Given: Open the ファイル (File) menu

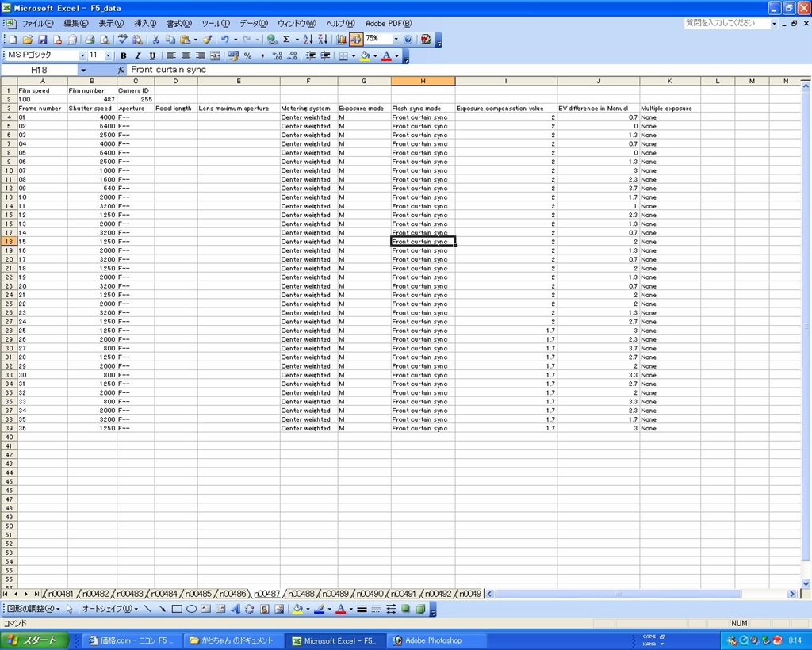Looking at the screenshot, I should point(38,24).
